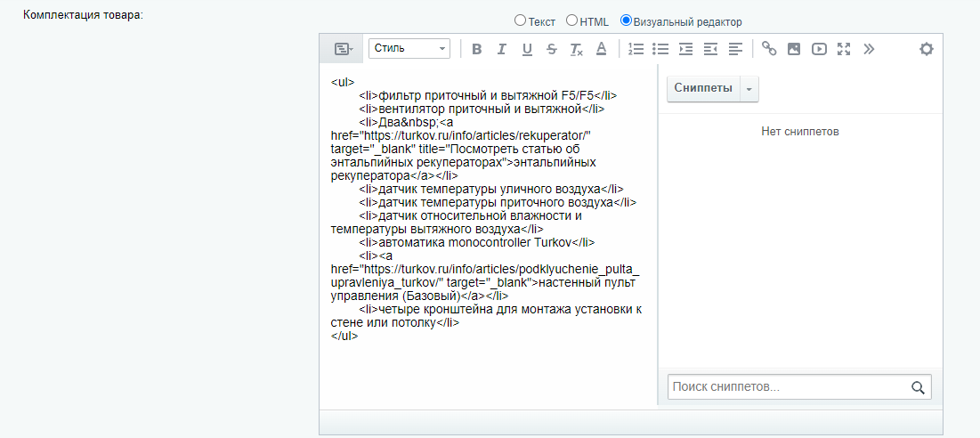This screenshot has width=980, height=438.
Task: Show more toolbar tools via double chevron
Action: 869,49
